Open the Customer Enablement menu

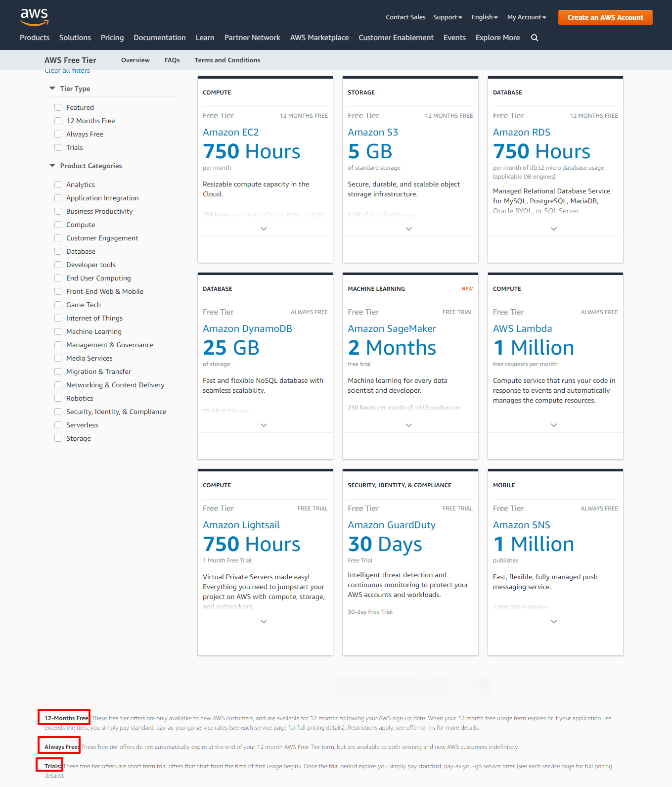[396, 38]
